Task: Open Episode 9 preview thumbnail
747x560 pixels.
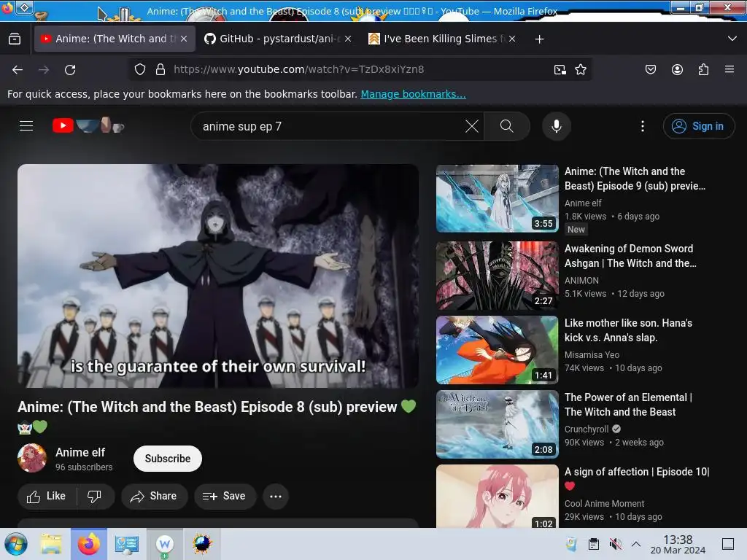Action: tap(498, 198)
